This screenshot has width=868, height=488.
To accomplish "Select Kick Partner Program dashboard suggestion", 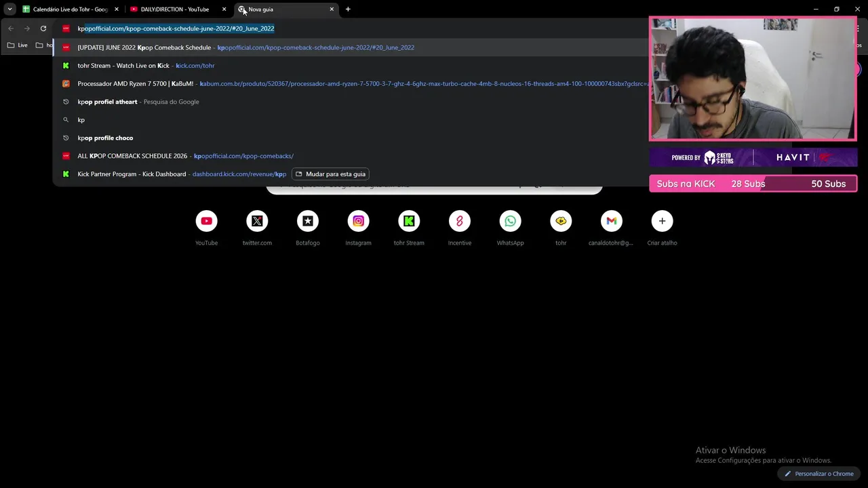I will click(x=351, y=174).
